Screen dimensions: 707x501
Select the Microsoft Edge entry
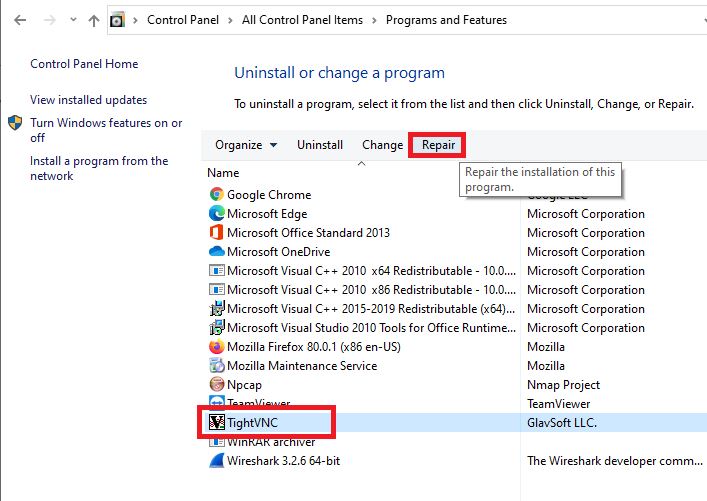coord(267,213)
